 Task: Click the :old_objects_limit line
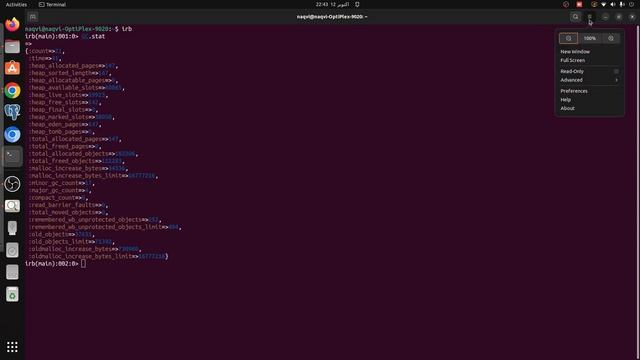click(71, 242)
